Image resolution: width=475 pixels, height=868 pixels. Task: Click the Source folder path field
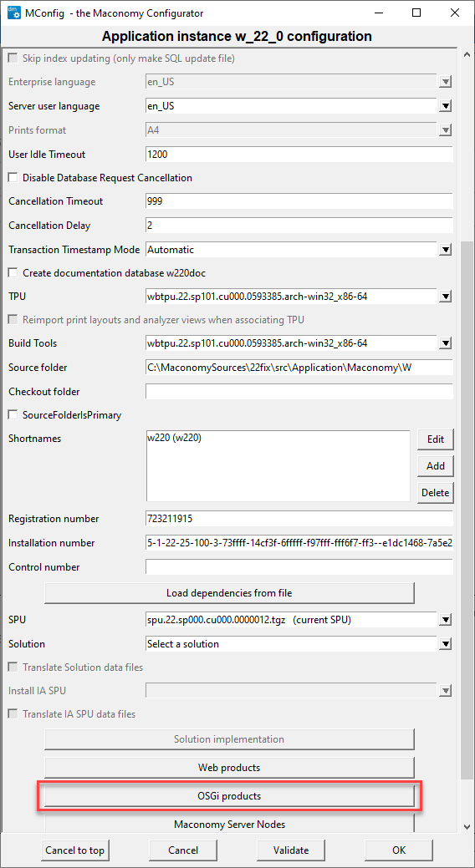click(x=299, y=367)
